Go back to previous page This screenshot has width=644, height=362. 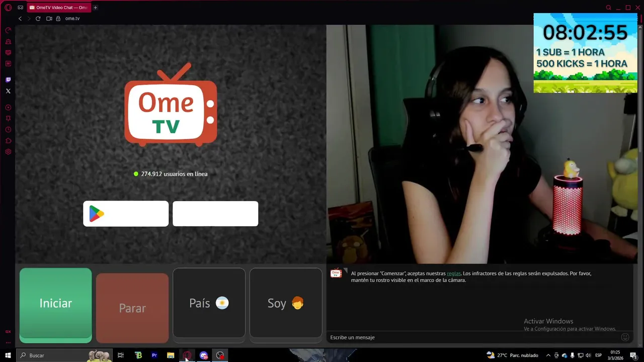20,19
